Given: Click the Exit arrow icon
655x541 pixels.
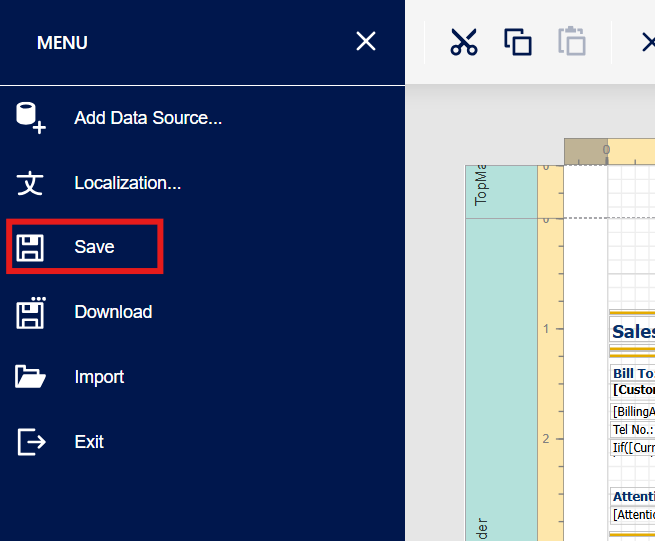Looking at the screenshot, I should (31, 441).
